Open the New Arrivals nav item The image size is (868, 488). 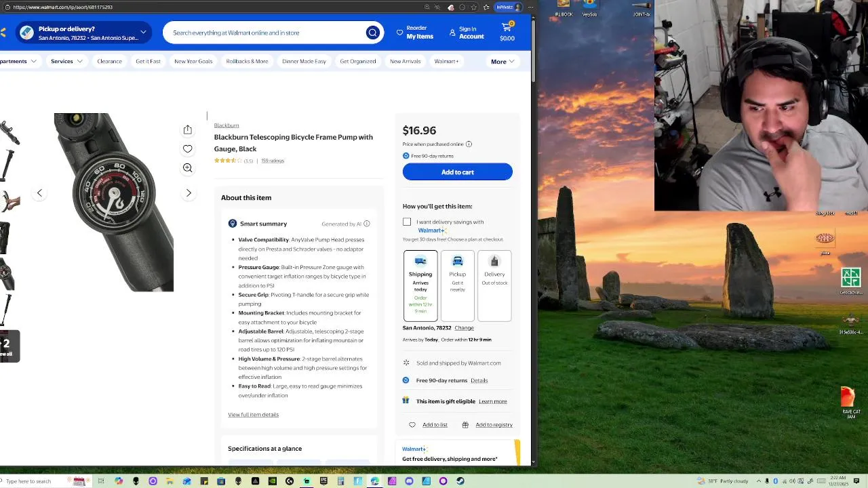(406, 61)
